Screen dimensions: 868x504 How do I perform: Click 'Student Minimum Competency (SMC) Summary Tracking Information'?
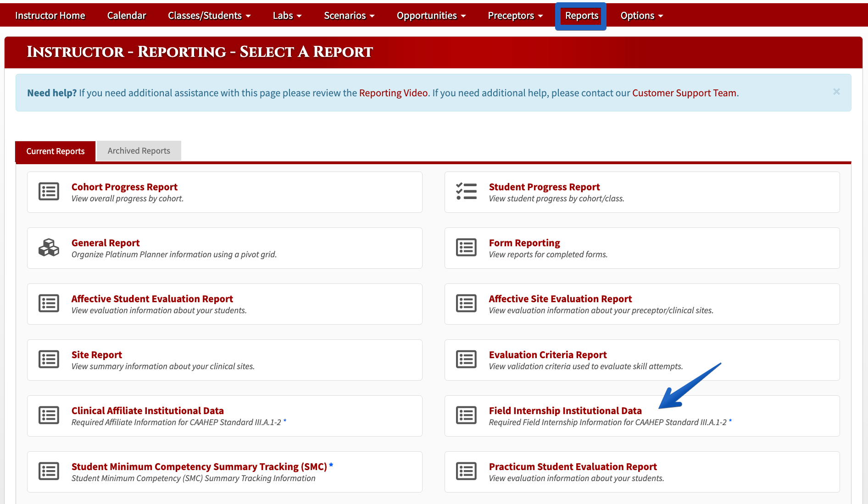click(194, 478)
